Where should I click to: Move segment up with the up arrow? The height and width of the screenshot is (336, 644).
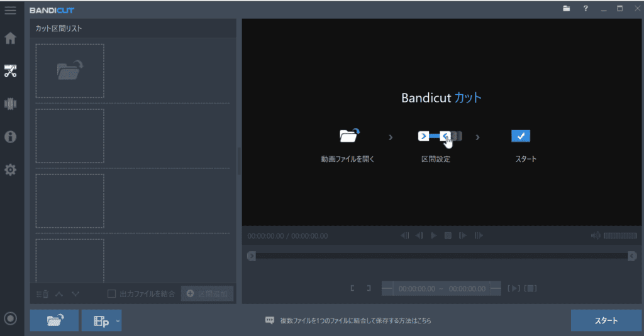click(59, 294)
